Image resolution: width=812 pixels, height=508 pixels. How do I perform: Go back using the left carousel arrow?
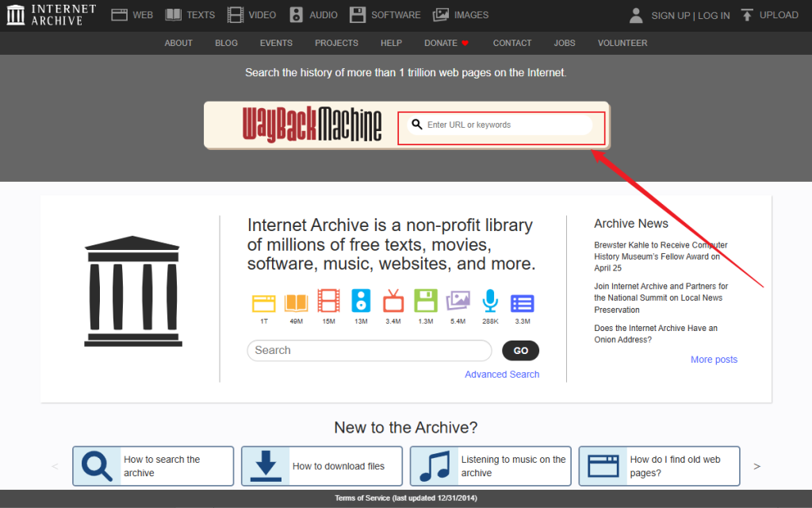[x=54, y=467]
